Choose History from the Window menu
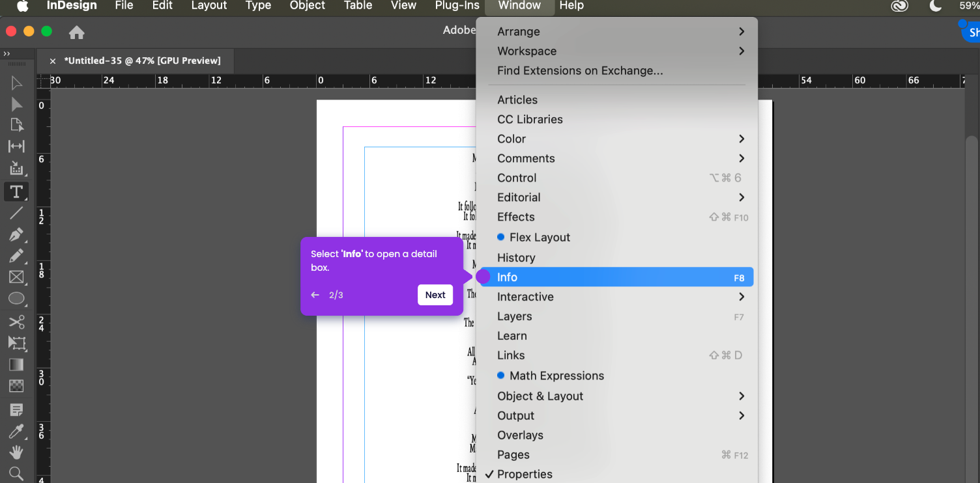 coord(617,258)
